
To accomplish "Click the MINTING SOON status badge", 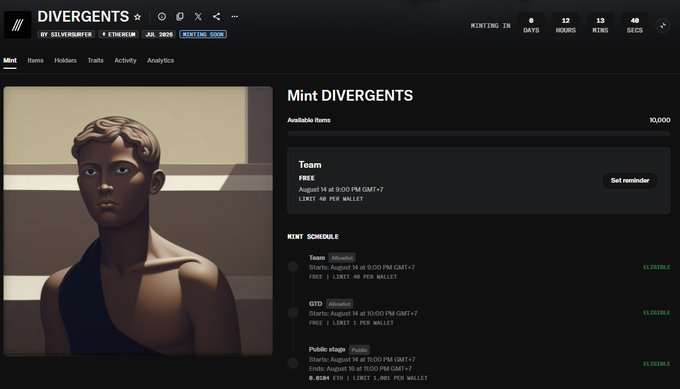I will tap(203, 34).
